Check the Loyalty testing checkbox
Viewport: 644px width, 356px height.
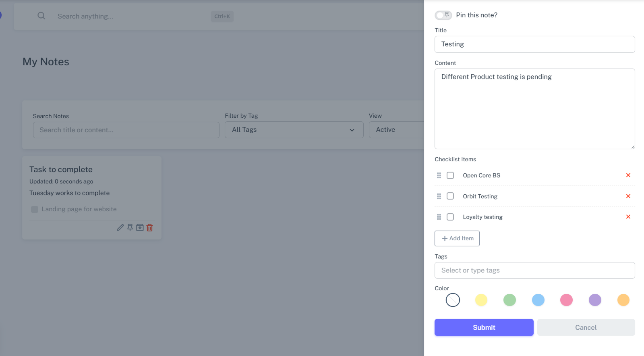[450, 217]
